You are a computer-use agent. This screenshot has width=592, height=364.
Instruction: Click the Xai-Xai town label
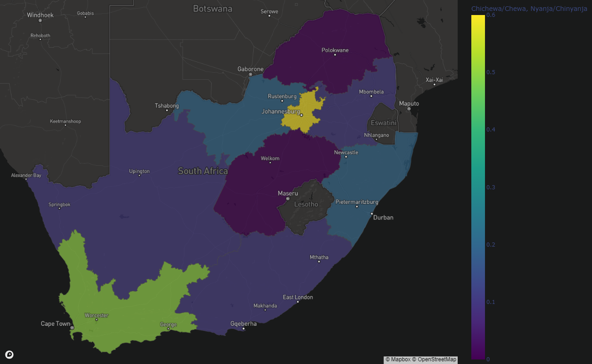click(434, 80)
